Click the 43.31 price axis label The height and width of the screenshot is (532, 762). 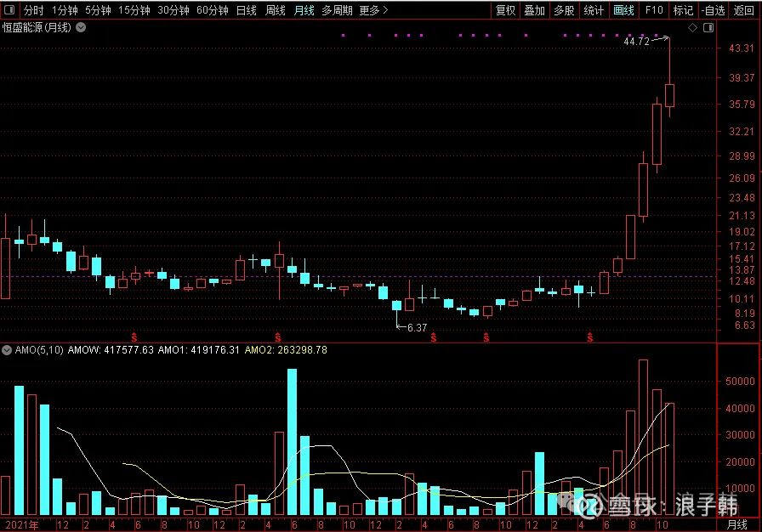742,48
